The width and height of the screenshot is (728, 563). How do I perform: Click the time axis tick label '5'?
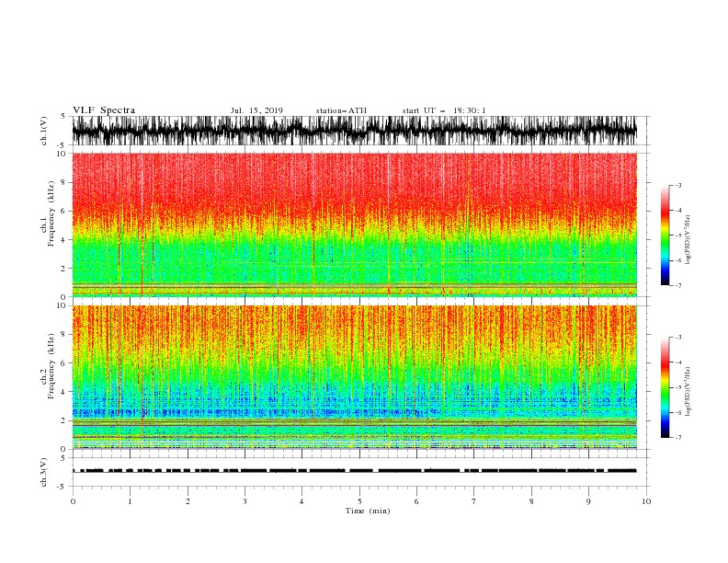point(359,501)
